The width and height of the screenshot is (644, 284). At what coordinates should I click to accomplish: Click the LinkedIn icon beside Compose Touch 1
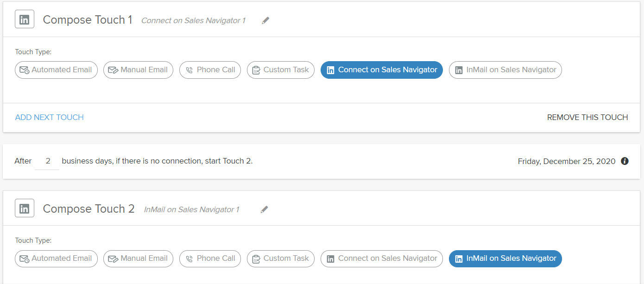pos(25,20)
